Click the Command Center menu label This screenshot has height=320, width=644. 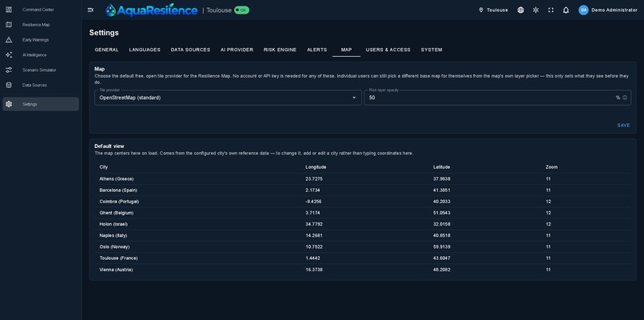click(38, 10)
